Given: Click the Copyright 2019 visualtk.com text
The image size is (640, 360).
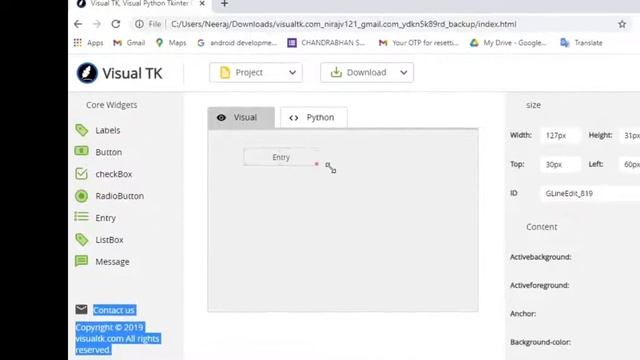Looking at the screenshot, I should point(118,338).
